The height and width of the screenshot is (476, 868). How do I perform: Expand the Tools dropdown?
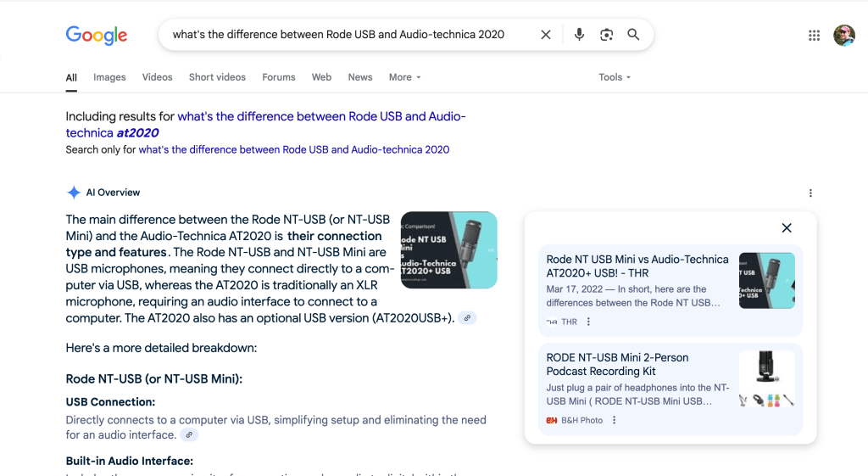[x=615, y=77]
